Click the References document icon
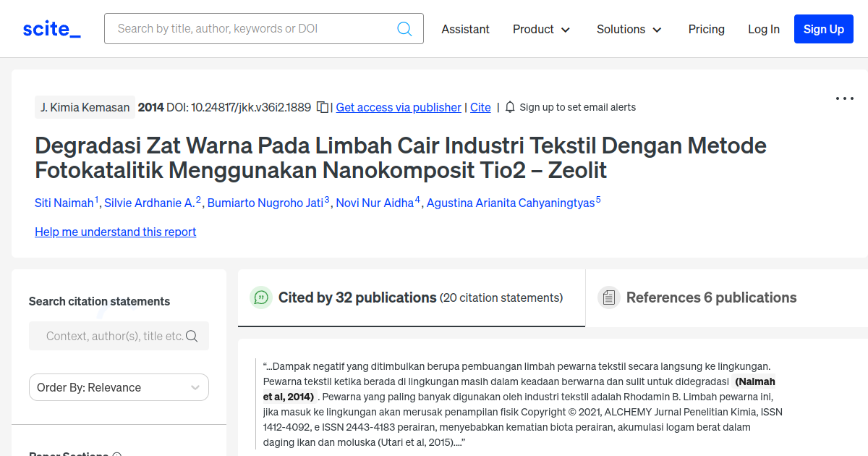 pyautogui.click(x=608, y=297)
